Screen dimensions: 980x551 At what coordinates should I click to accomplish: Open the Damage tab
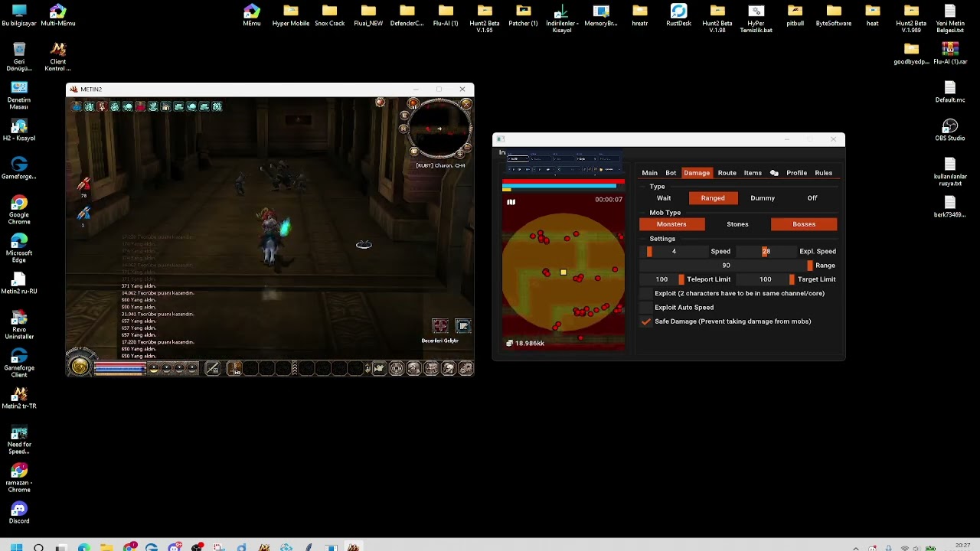tap(697, 173)
